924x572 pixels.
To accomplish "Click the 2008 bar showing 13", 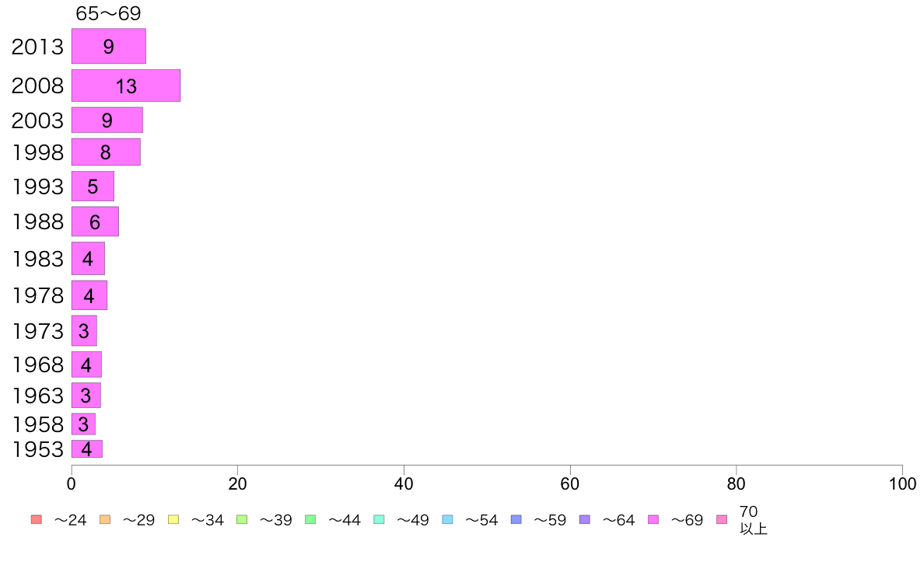I will [126, 85].
